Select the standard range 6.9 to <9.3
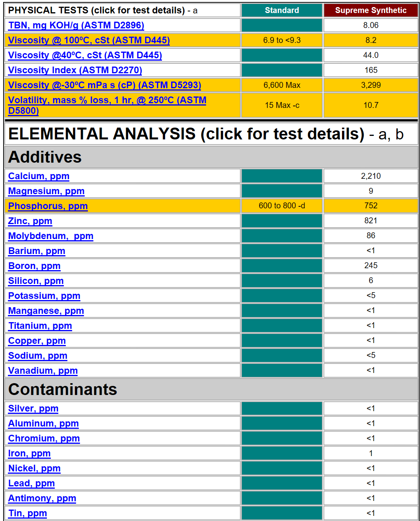The image size is (420, 521). coord(282,40)
